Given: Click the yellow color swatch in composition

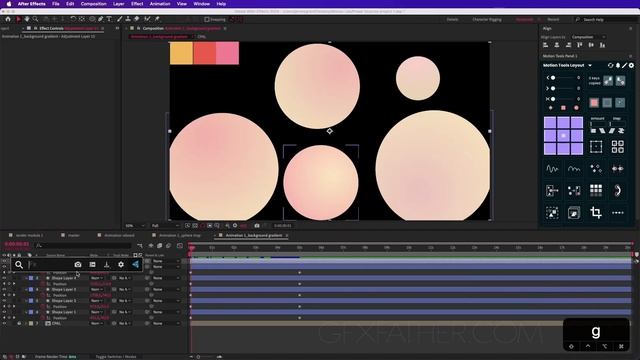Looking at the screenshot, I should point(181,53).
